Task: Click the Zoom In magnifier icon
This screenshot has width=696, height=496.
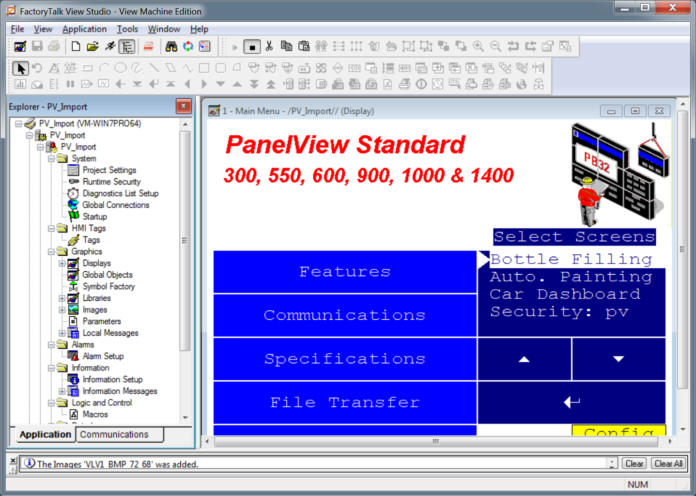Action: tap(478, 46)
